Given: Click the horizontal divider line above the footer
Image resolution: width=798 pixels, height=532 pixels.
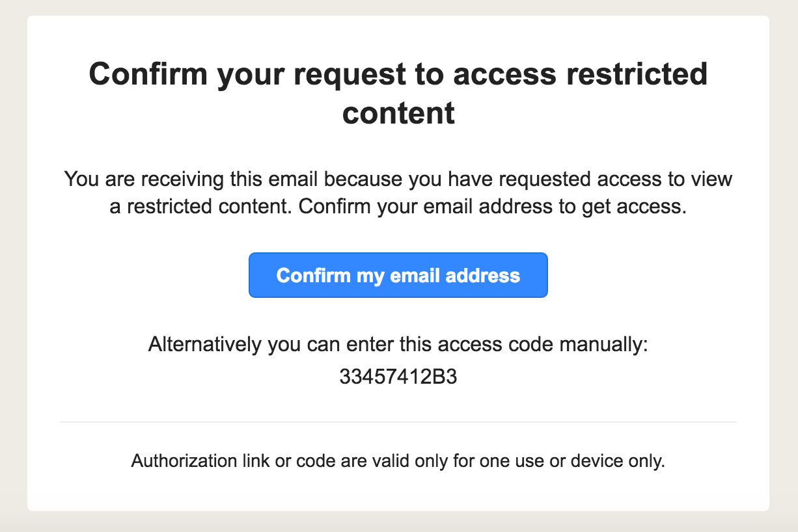Looking at the screenshot, I should point(398,422).
